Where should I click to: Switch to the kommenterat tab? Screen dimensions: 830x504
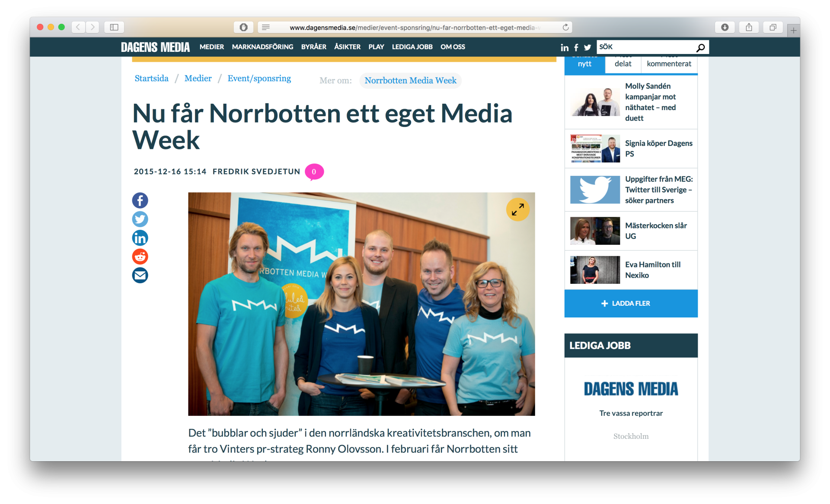(669, 64)
